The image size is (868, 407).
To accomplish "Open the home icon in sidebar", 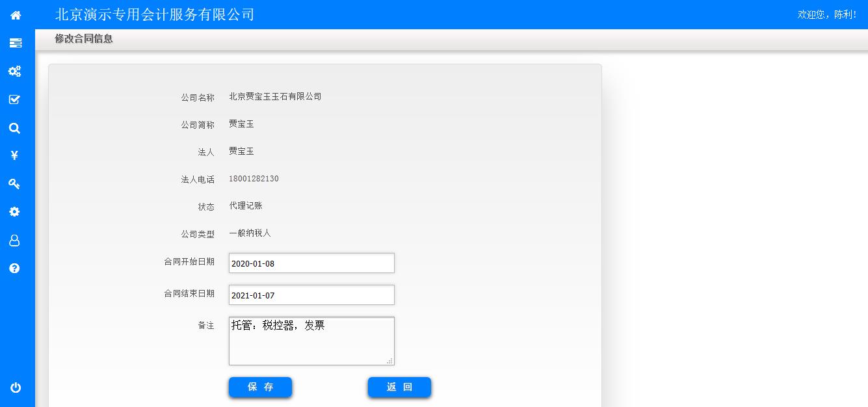I will (x=16, y=15).
